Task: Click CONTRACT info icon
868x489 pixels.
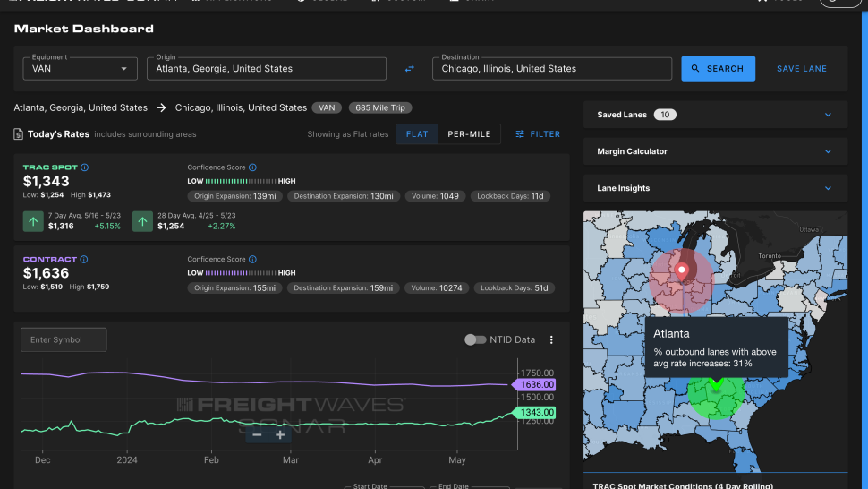Action: 83,259
